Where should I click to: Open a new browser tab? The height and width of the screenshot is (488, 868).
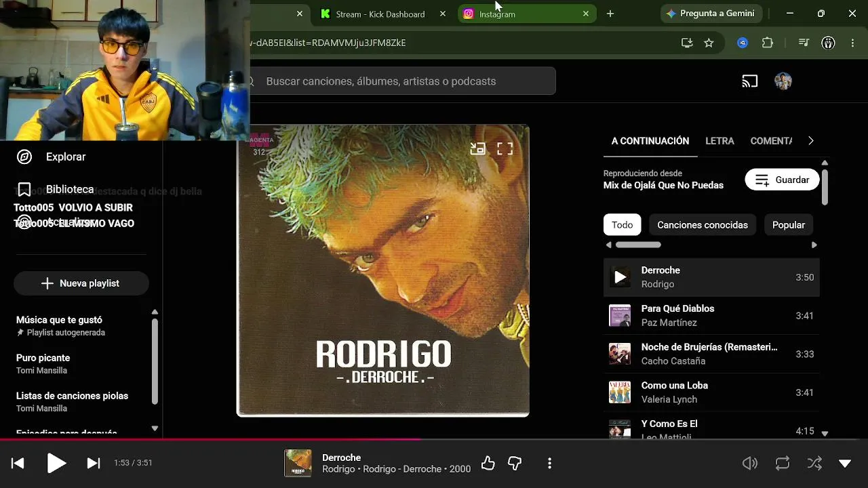[610, 14]
